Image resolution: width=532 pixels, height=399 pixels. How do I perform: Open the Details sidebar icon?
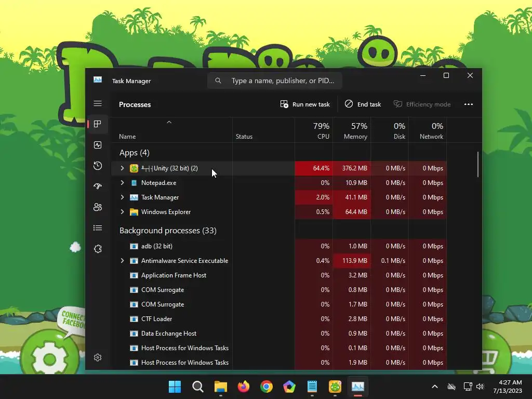pos(98,228)
